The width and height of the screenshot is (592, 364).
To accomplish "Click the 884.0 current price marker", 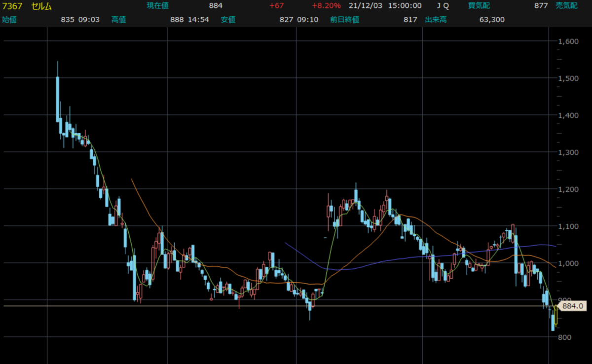I will (572, 306).
